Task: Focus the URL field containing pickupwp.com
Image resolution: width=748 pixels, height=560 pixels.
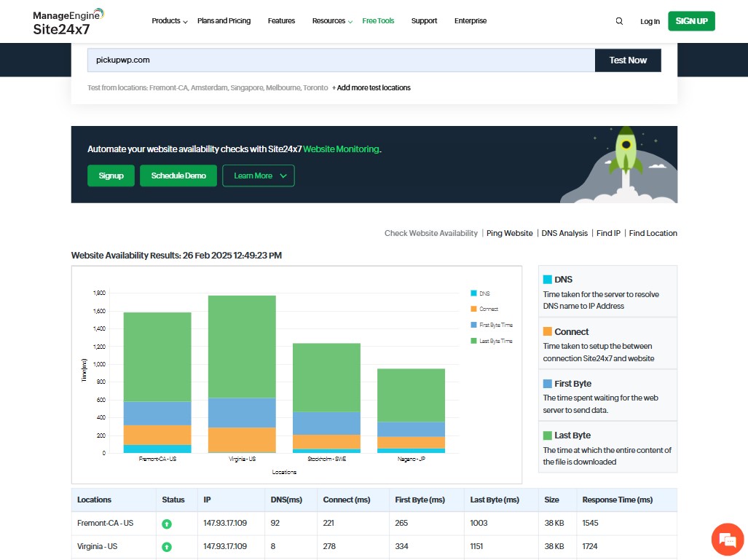Action: (341, 60)
